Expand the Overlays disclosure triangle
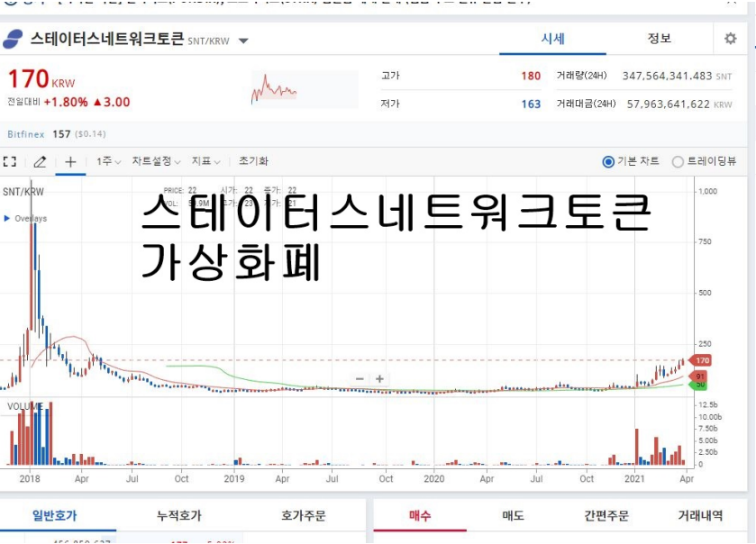This screenshot has width=756, height=544. tap(6, 218)
